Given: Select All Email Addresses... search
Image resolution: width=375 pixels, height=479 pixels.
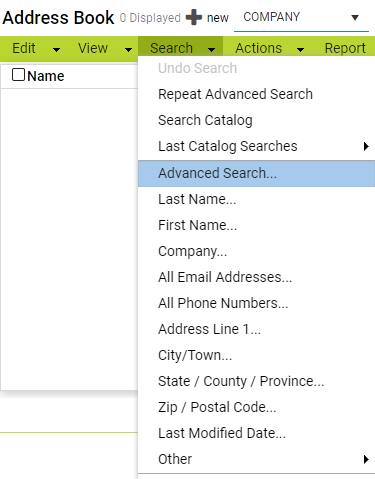Looking at the screenshot, I should click(x=256, y=277).
